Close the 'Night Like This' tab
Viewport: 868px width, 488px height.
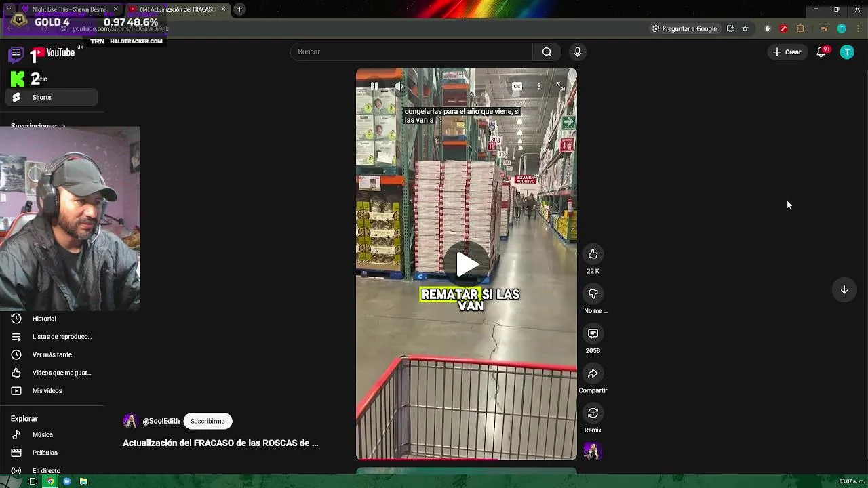(x=115, y=9)
